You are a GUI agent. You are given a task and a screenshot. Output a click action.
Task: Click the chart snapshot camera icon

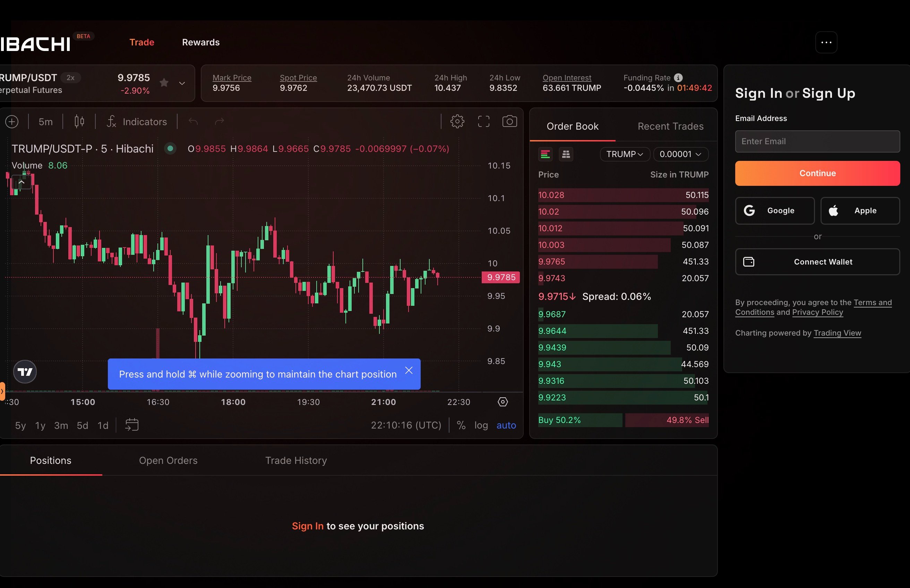click(509, 121)
